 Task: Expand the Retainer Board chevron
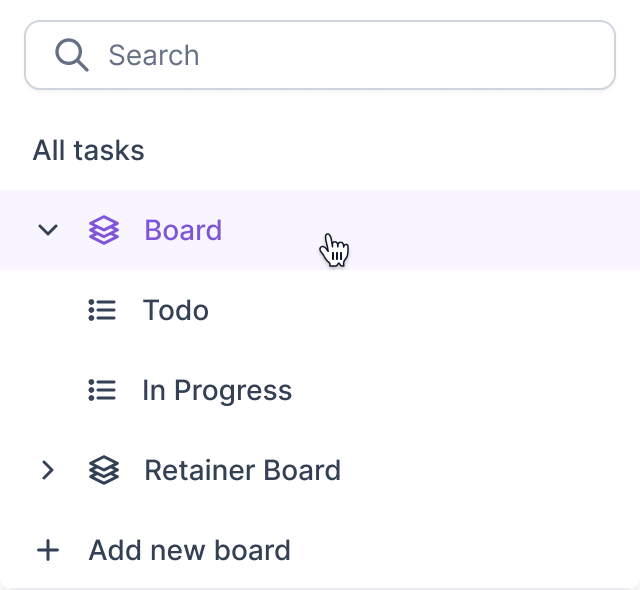pos(48,470)
